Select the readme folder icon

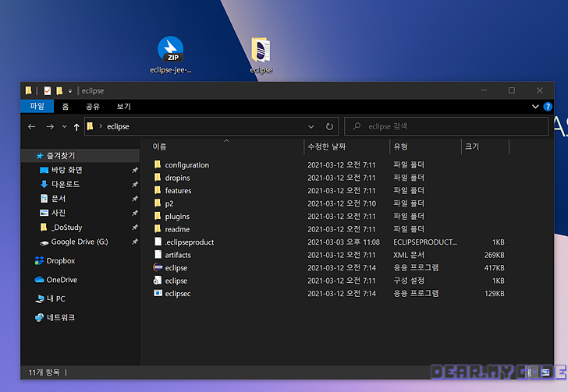(158, 229)
